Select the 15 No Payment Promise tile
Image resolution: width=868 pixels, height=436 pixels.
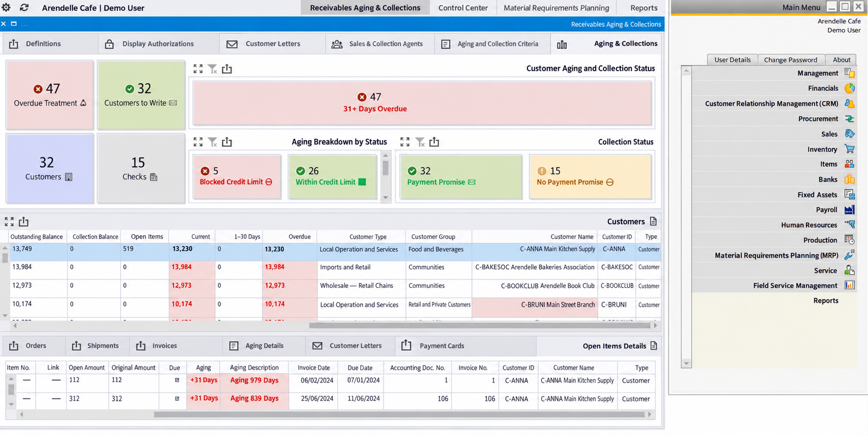click(x=590, y=177)
